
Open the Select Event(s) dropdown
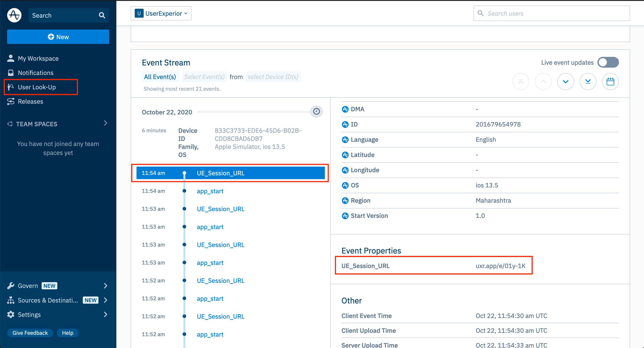click(204, 77)
